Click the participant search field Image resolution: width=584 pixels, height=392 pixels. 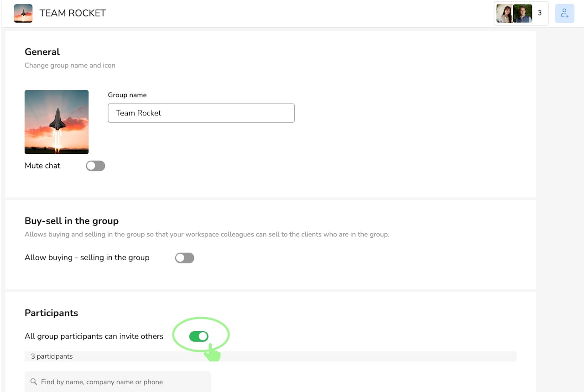(x=123, y=382)
